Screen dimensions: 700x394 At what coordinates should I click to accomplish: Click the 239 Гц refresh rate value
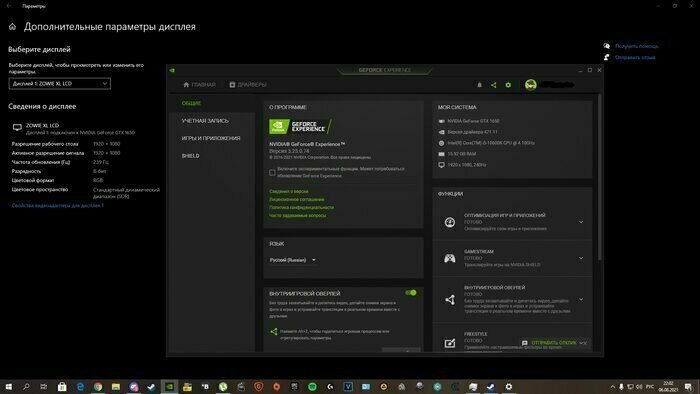coord(100,162)
